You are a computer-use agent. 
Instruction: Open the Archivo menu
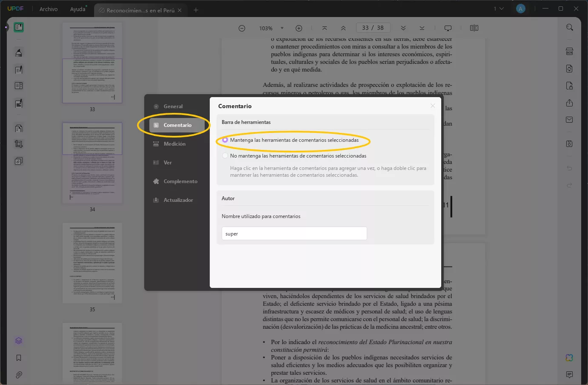pos(49,9)
